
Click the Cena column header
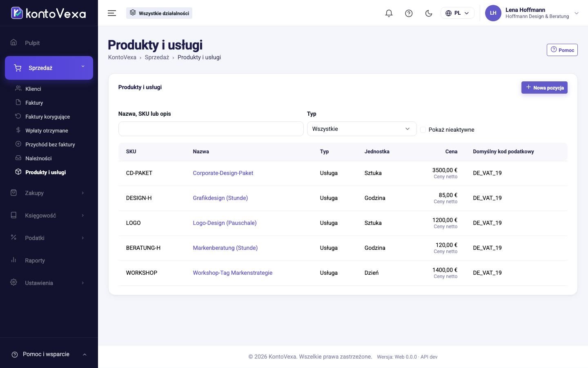pos(451,151)
